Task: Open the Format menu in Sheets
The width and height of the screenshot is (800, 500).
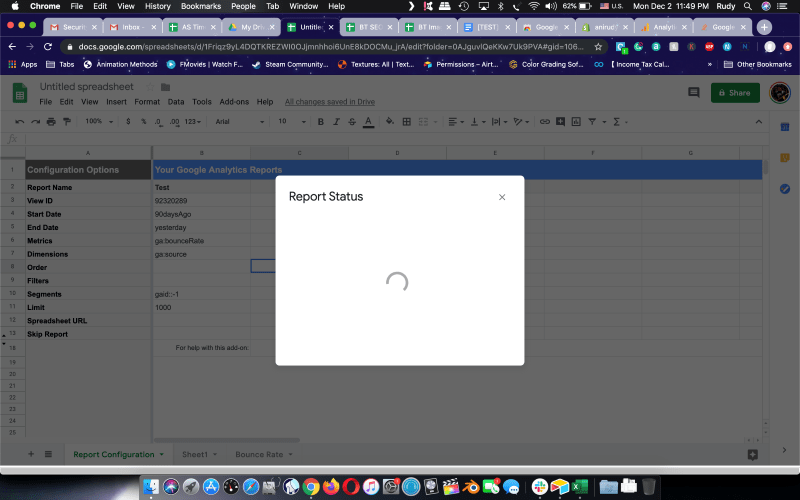Action: coord(147,102)
